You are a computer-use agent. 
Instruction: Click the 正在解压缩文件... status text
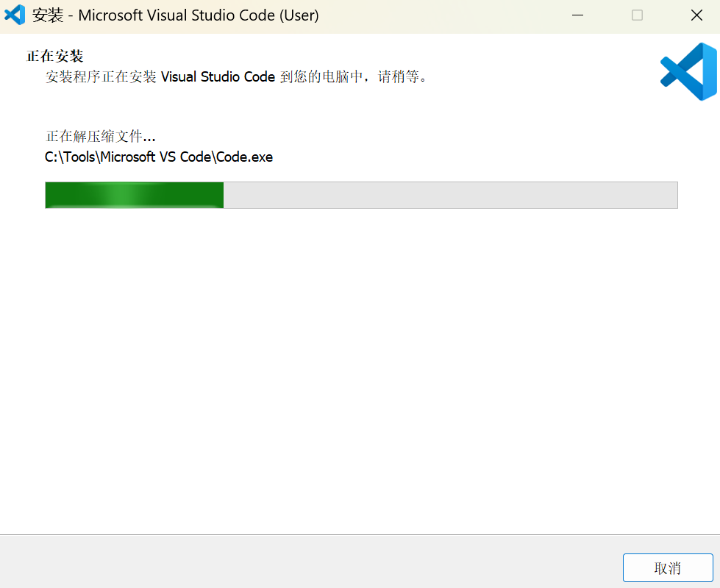(101, 136)
